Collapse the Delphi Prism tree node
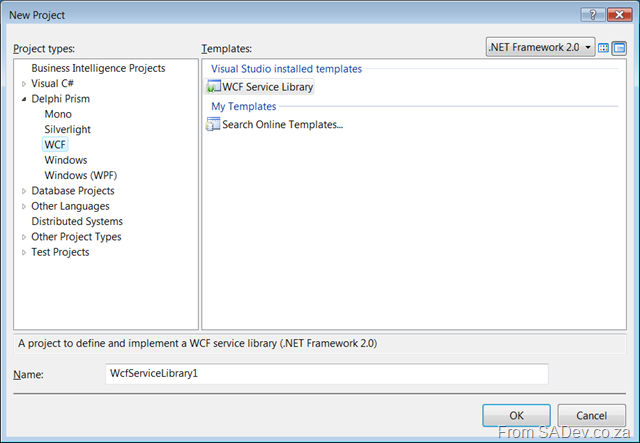The height and width of the screenshot is (443, 640). point(24,99)
